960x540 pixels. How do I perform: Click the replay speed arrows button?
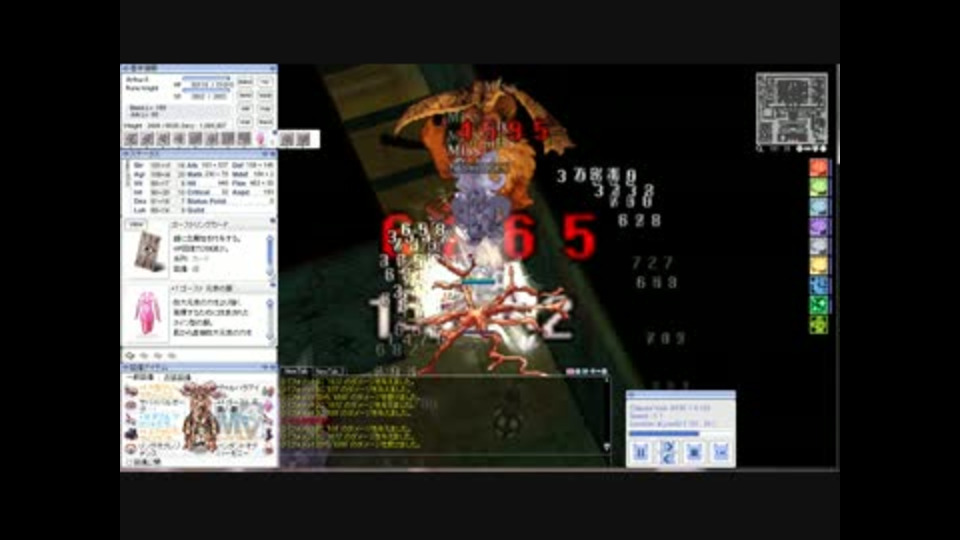[667, 452]
